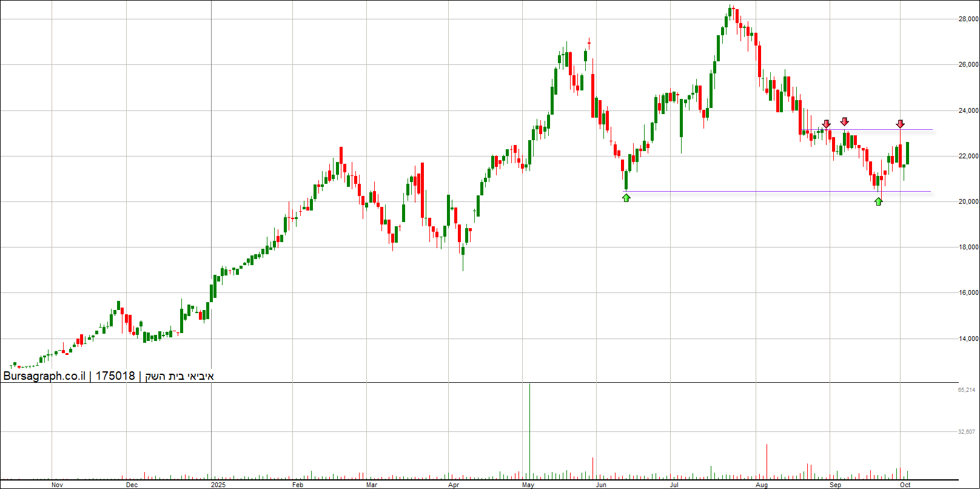Click the 16,000 price axis label
The height and width of the screenshot is (489, 980).
968,293
